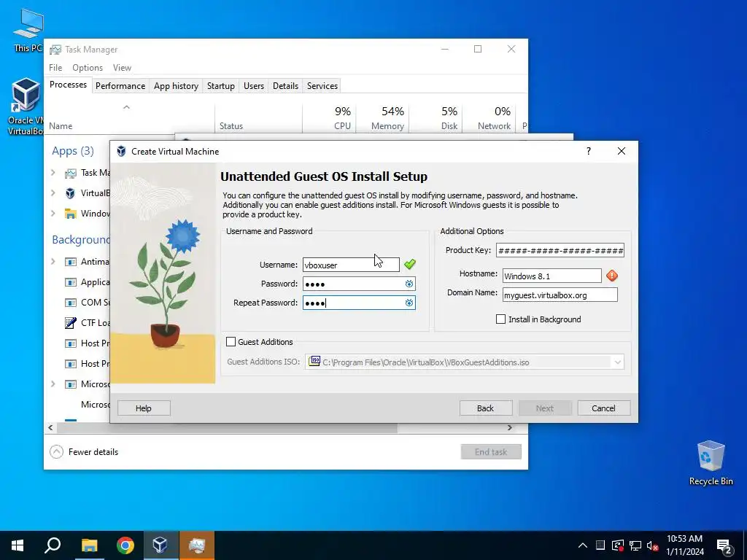Screen dimensions: 747x560
Task: Click the first Host Process row icon
Action: point(71,343)
